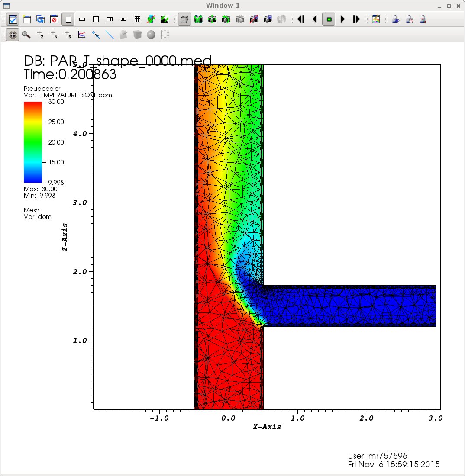465x476 pixels.
Task: Select the Lineout curve mode
Action: [x=82, y=35]
